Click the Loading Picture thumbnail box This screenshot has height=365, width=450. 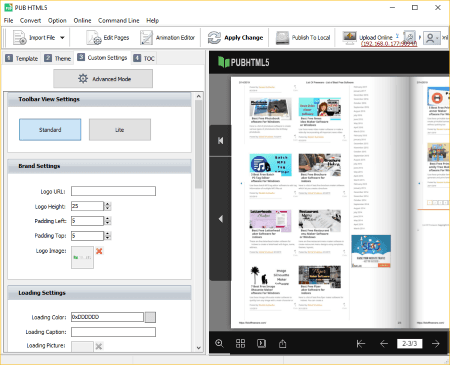(82, 346)
